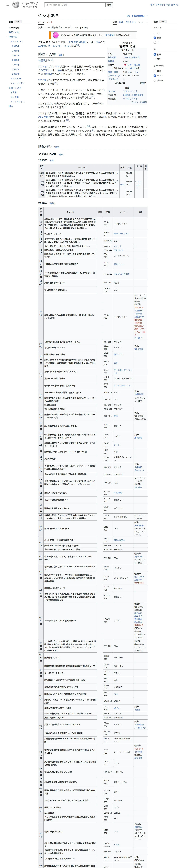Click the language translation icon
The width and height of the screenshot is (186, 868).
tap(129, 16)
